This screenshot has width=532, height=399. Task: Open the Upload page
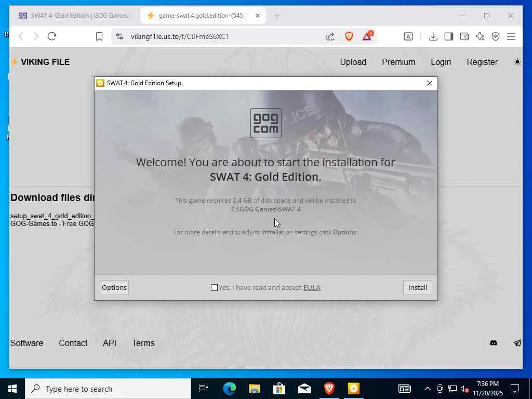pyautogui.click(x=353, y=62)
